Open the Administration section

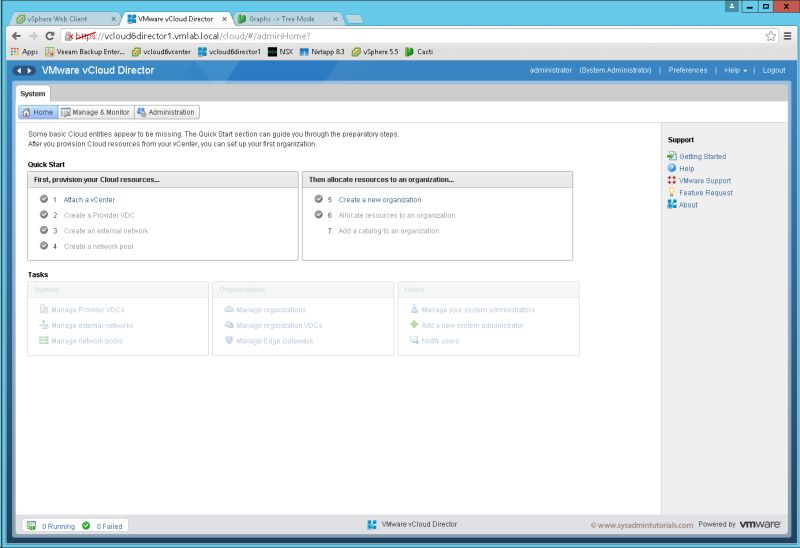coord(166,112)
